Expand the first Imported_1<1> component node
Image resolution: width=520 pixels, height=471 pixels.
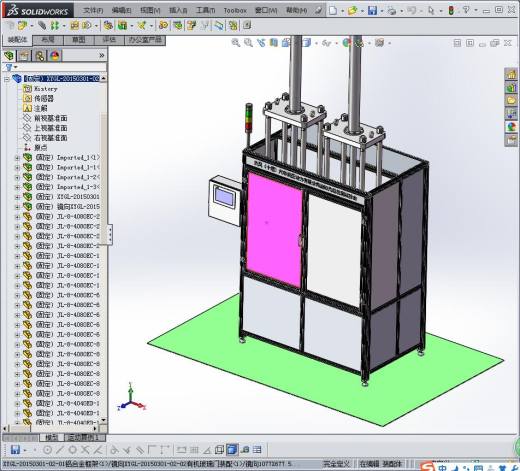click(x=17, y=158)
